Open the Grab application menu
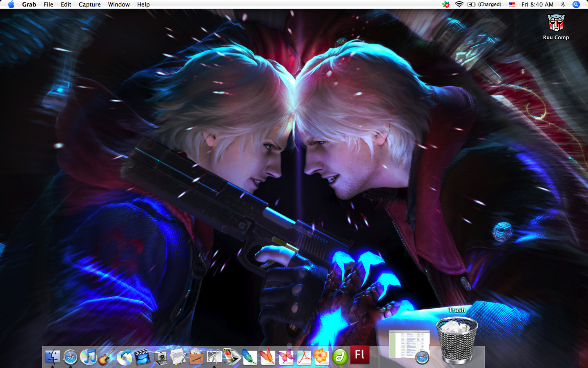 [x=29, y=4]
